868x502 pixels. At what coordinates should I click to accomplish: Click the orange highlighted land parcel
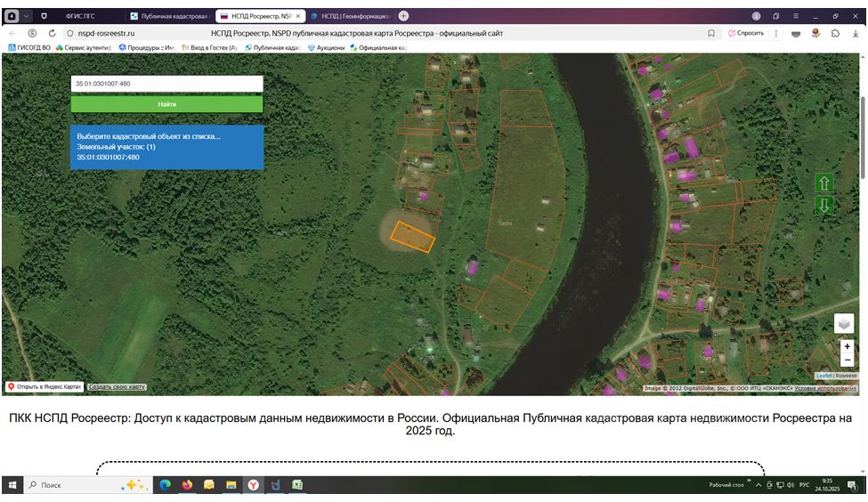click(412, 236)
